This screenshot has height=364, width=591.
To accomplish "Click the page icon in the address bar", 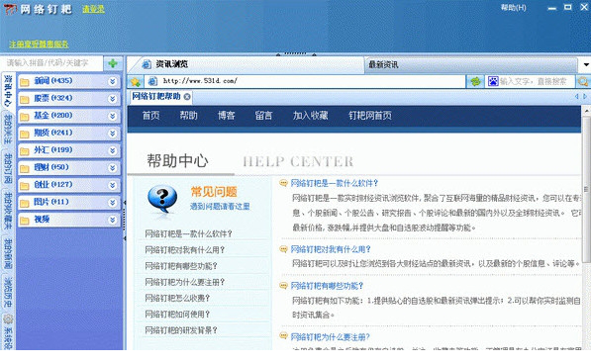I will tap(152, 81).
